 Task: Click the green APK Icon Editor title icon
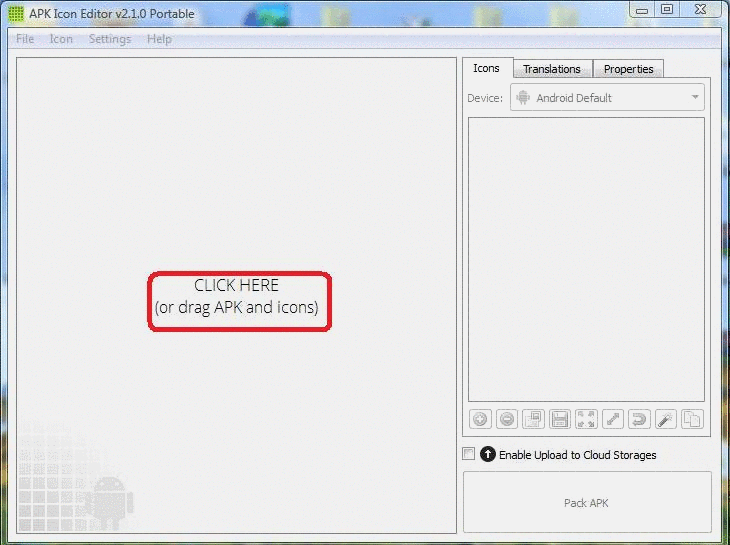(x=16, y=13)
